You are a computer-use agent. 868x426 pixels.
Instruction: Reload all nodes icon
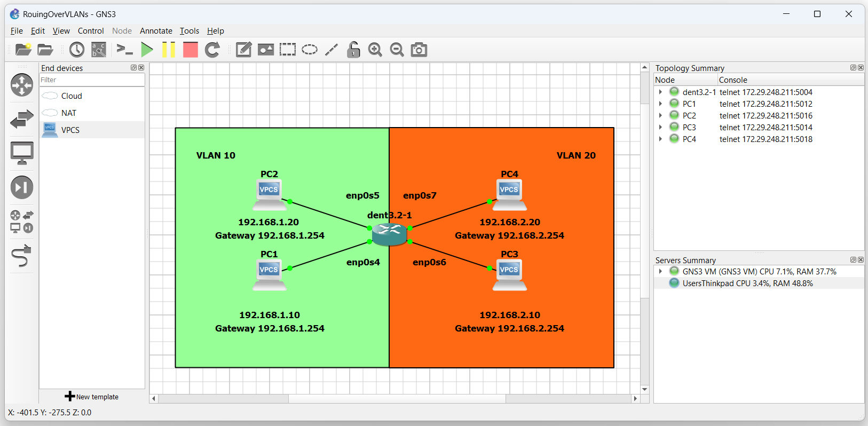click(x=212, y=50)
